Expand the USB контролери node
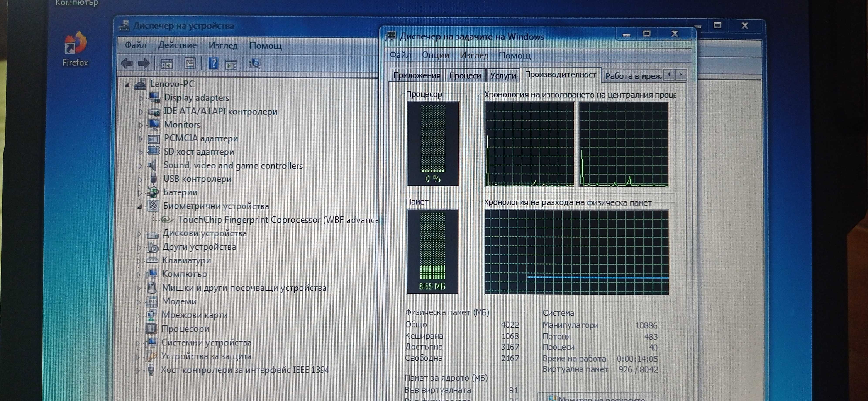The width and height of the screenshot is (868, 401). (140, 180)
